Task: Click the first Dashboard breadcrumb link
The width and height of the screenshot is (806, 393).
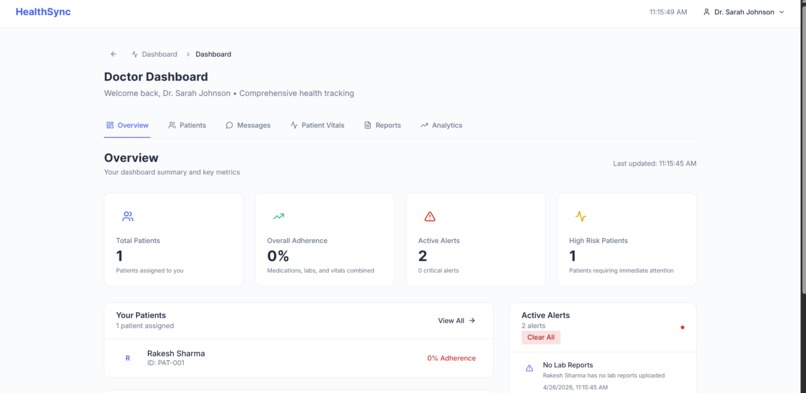Action: click(x=159, y=54)
